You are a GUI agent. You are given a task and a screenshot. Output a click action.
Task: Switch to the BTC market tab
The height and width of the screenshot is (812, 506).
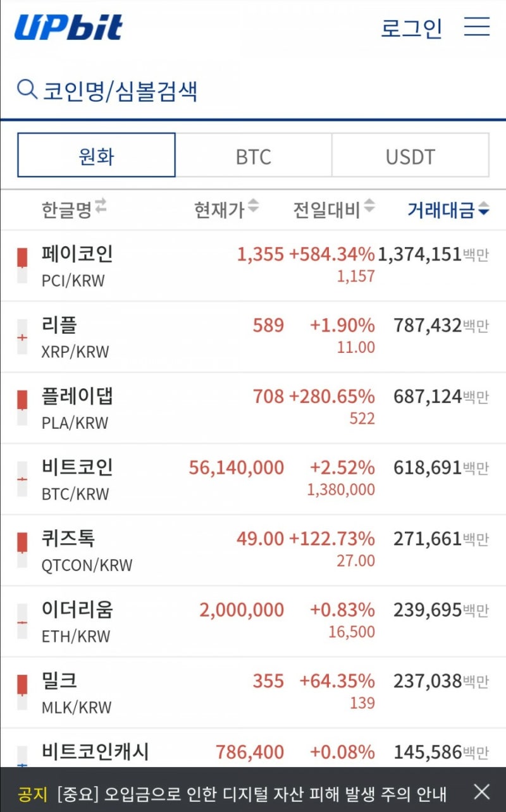(253, 156)
